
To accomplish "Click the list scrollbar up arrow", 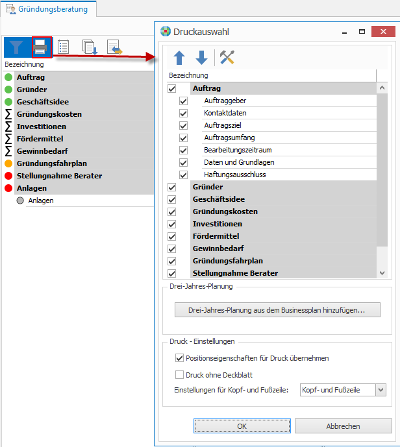I will [x=382, y=88].
